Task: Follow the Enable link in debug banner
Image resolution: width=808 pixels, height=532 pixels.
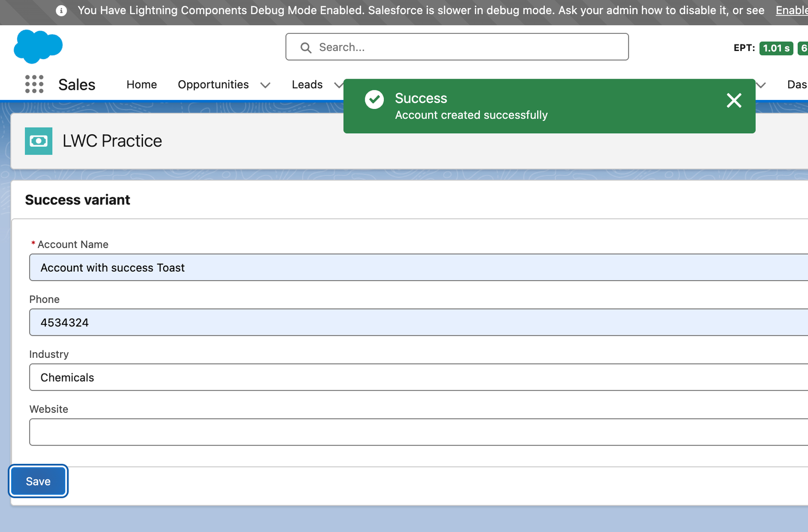Action: [792, 11]
